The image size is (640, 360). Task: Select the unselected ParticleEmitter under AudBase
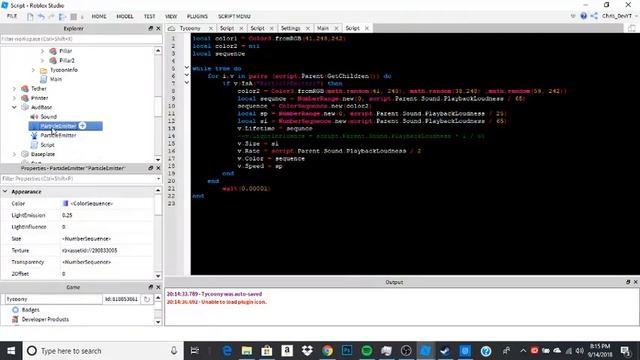pyautogui.click(x=58, y=135)
